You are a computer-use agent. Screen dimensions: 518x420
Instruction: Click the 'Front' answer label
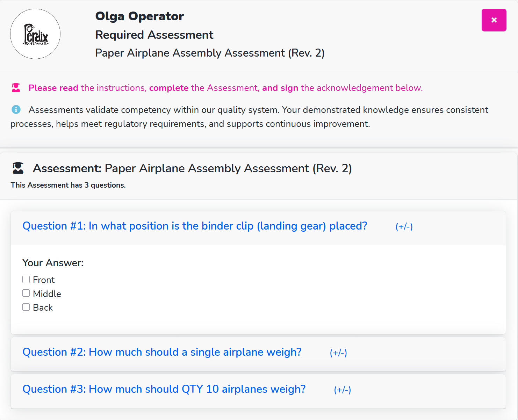click(44, 280)
